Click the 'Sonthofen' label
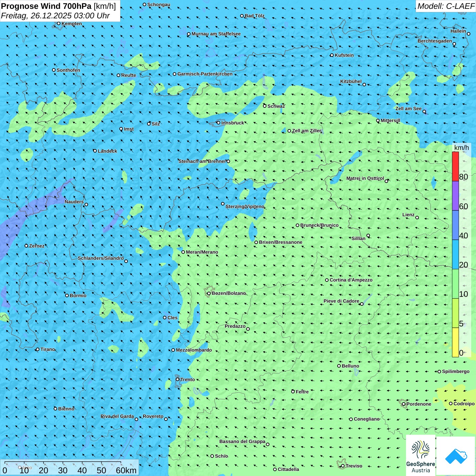Image resolution: width=476 pixels, height=476 pixels. pos(68,70)
